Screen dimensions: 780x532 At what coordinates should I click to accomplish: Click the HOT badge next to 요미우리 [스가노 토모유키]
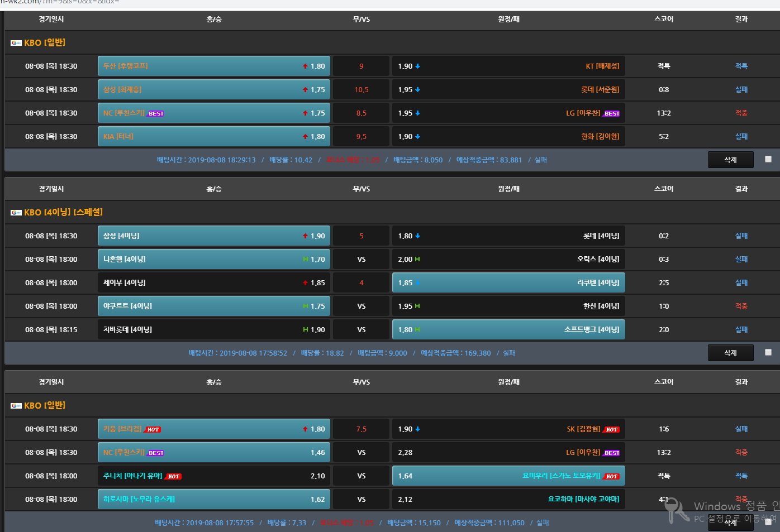click(612, 476)
